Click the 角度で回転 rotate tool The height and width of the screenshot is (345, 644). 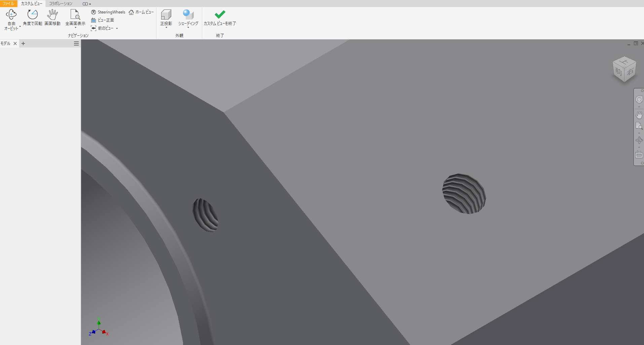click(x=32, y=14)
